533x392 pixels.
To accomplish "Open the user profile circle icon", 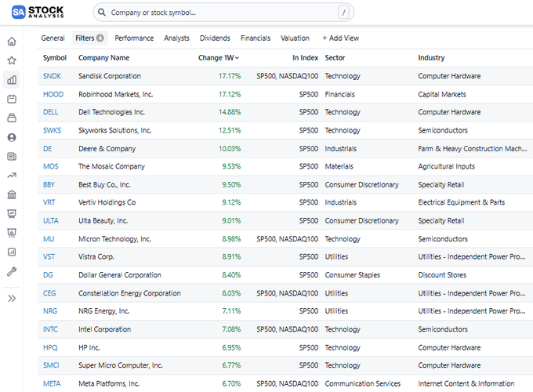I will [12, 137].
